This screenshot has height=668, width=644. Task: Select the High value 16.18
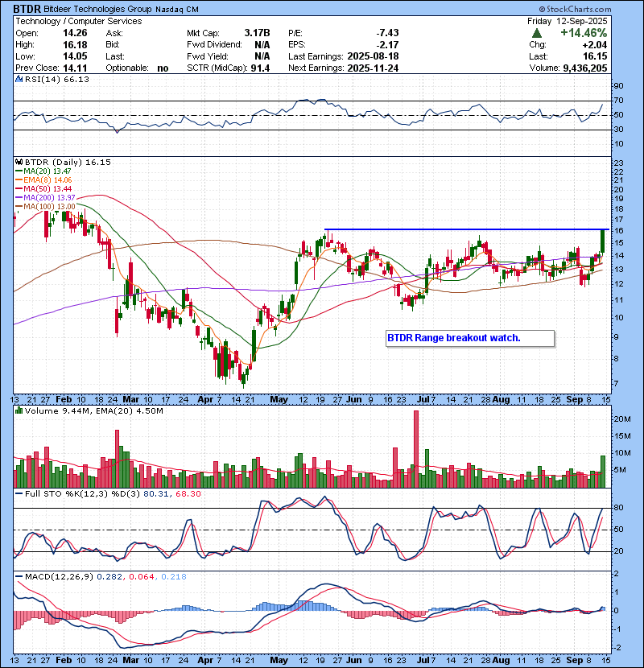pyautogui.click(x=75, y=45)
